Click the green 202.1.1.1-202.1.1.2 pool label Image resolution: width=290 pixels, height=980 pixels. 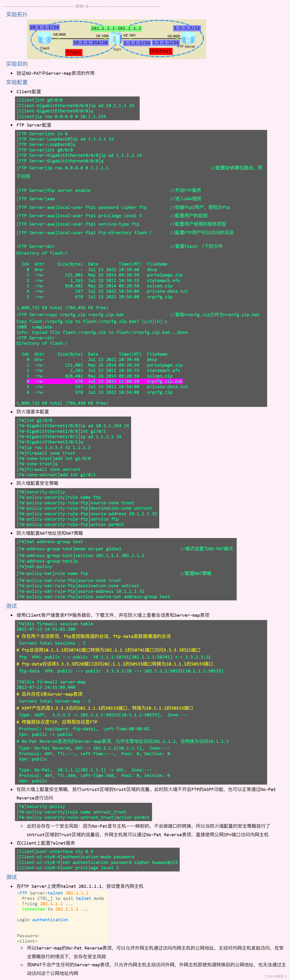[116, 28]
